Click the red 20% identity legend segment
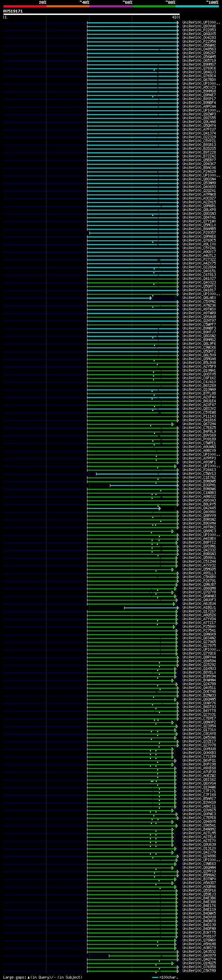Viewport: 222px width, 980px height. coord(25,6)
